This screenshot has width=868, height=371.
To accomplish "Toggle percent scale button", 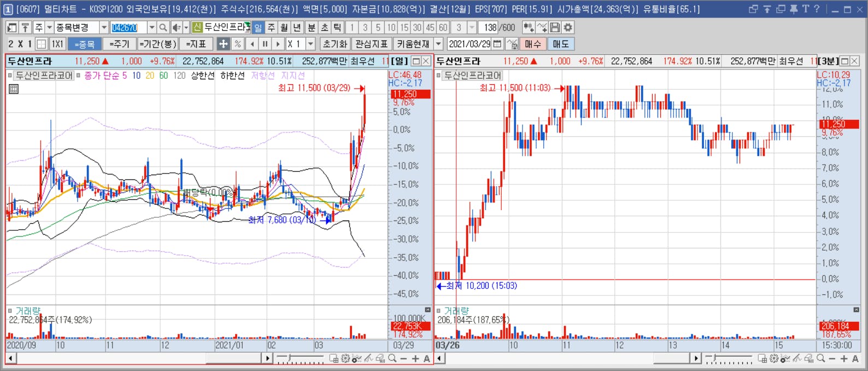I will coord(238,44).
